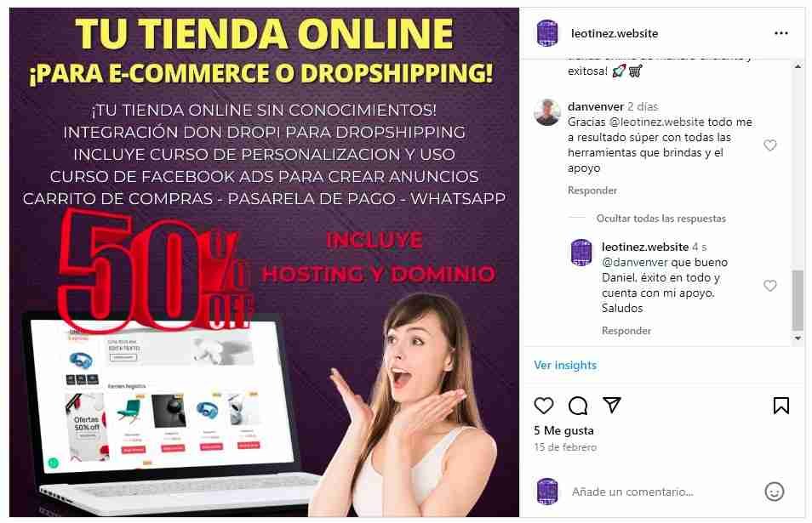Image resolution: width=812 pixels, height=523 pixels.
Task: Click the comments scrollbar thumb
Action: (x=798, y=299)
